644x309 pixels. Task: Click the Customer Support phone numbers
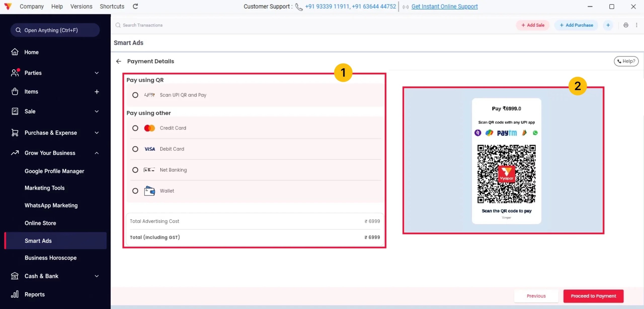350,7
